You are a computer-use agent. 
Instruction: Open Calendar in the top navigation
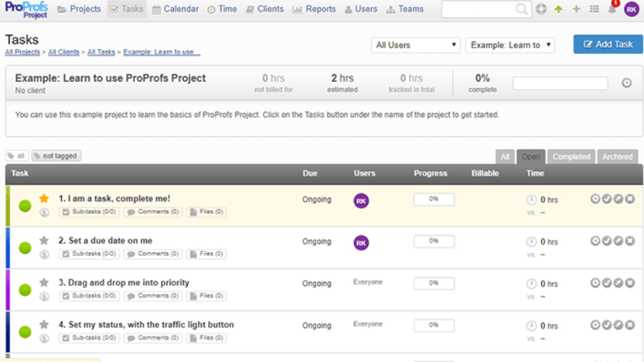[x=175, y=9]
